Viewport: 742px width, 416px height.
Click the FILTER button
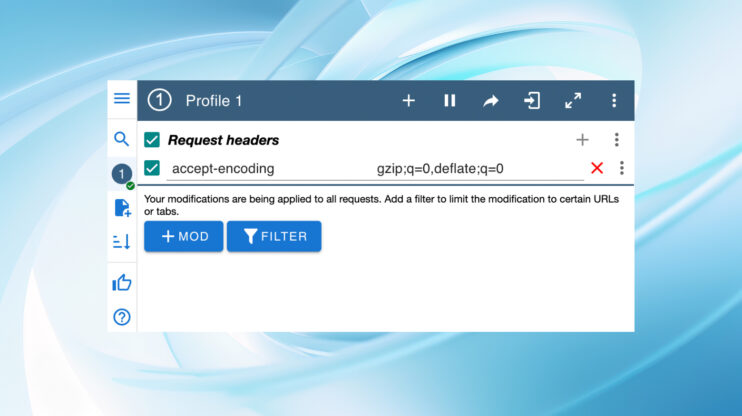point(274,236)
